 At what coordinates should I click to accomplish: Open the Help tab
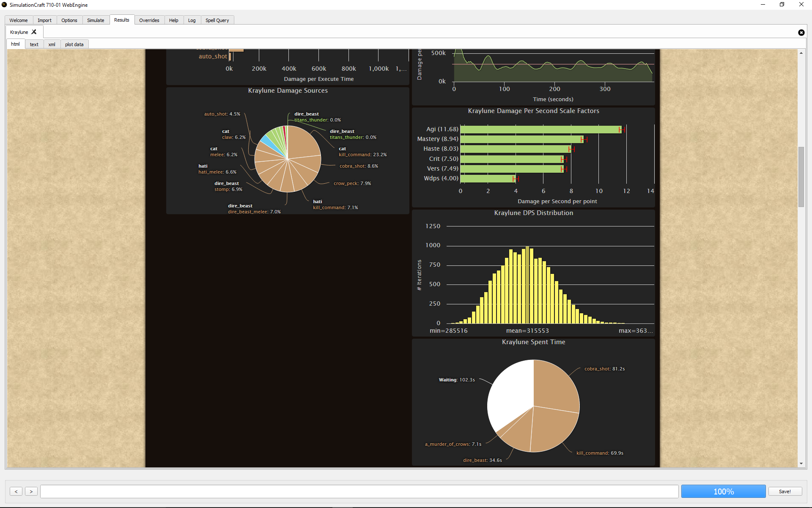(174, 20)
